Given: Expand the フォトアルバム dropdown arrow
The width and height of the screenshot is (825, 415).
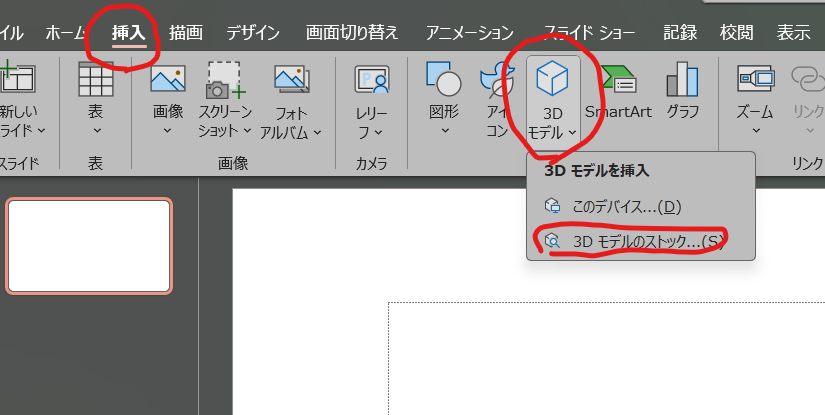Looking at the screenshot, I should [317, 133].
